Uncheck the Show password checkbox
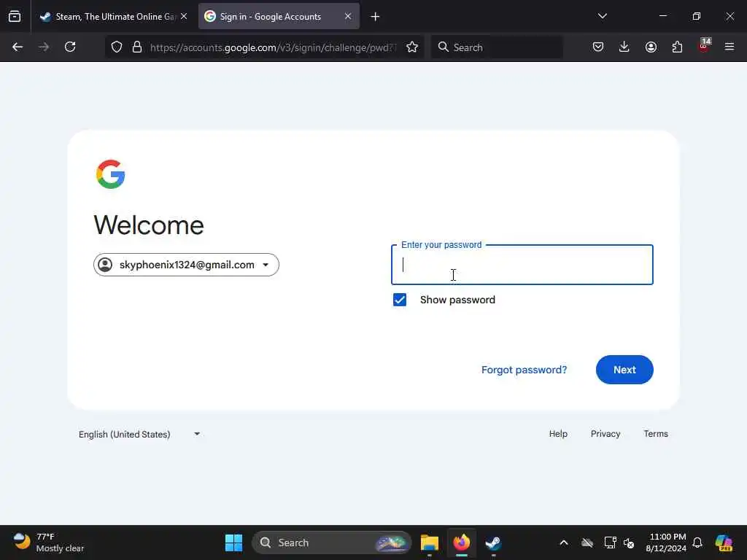 coord(400,300)
